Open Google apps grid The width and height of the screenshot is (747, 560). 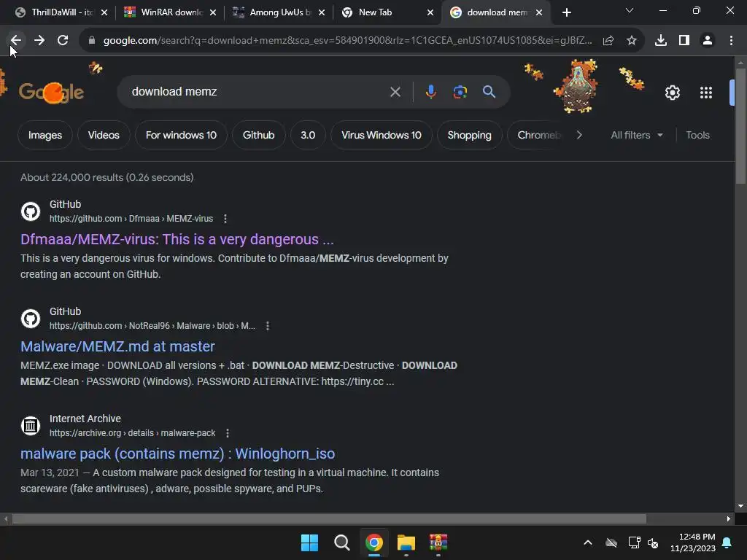click(x=706, y=93)
